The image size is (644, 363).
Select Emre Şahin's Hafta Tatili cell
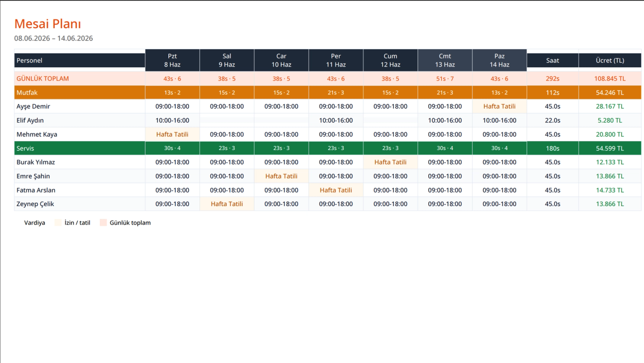point(282,176)
